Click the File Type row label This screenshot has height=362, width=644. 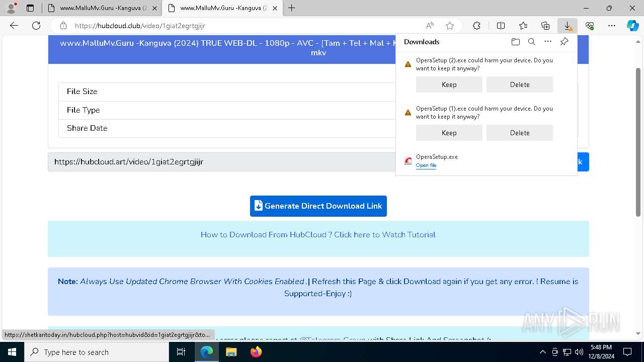point(84,110)
